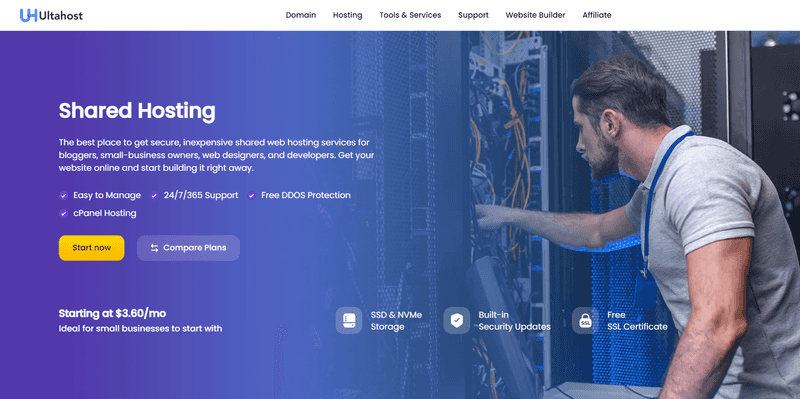Click the Compare Plans button

188,248
